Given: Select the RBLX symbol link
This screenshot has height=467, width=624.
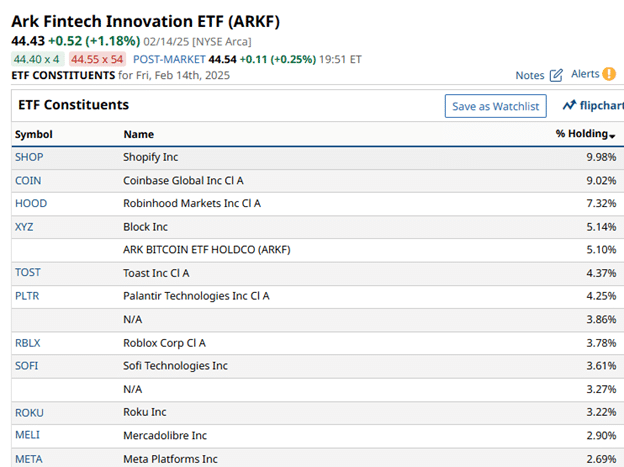Looking at the screenshot, I should 28,342.
